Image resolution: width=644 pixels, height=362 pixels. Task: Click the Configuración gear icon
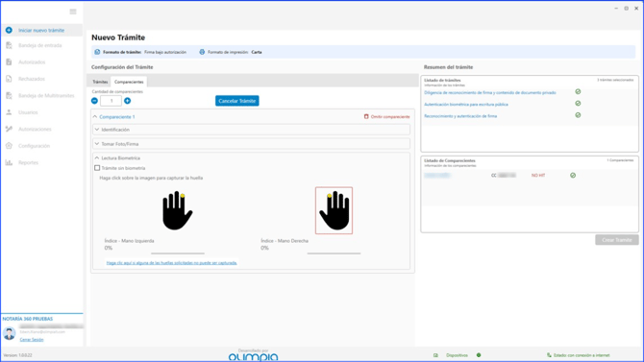(x=9, y=146)
